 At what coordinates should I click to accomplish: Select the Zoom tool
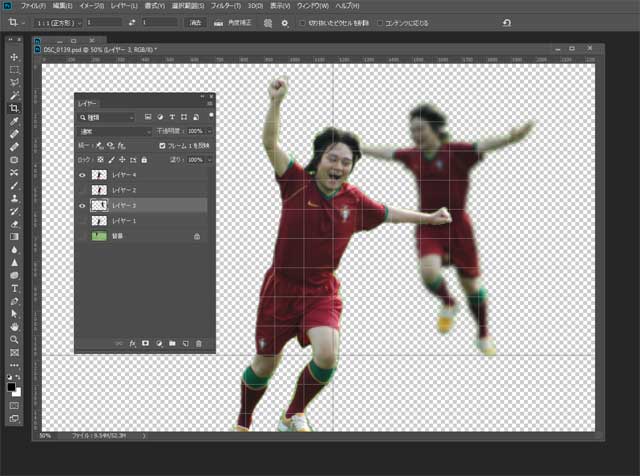click(x=14, y=340)
